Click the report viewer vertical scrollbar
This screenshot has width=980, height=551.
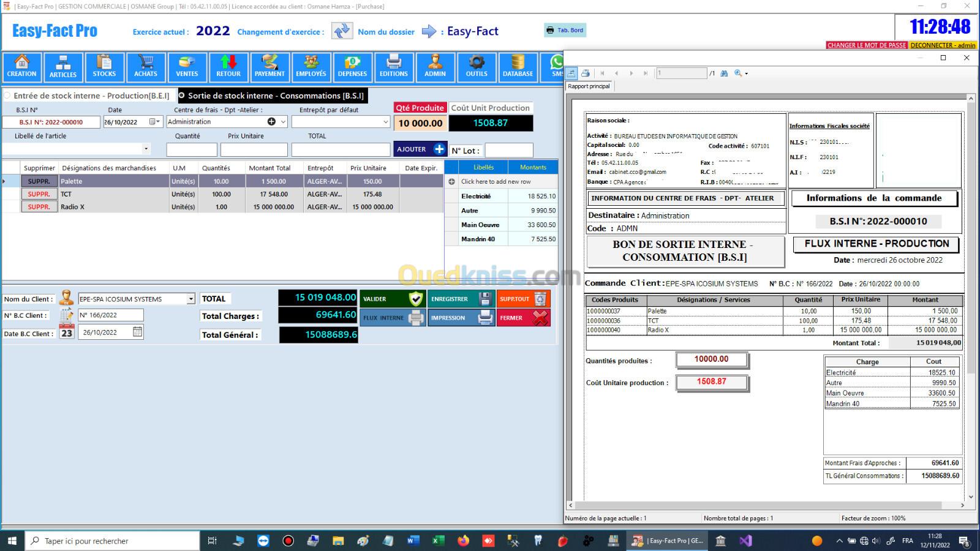(970, 294)
